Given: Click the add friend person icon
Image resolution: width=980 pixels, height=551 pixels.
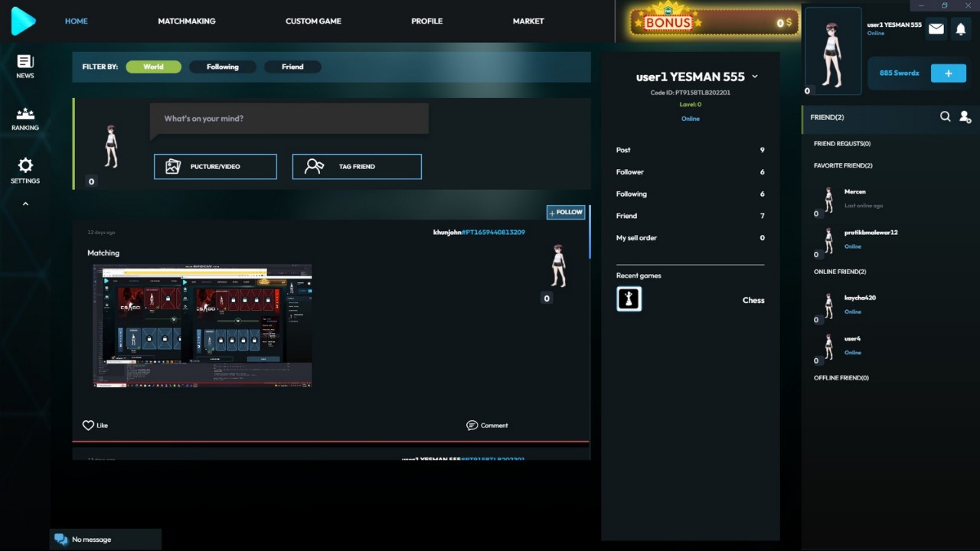Looking at the screenshot, I should 965,117.
